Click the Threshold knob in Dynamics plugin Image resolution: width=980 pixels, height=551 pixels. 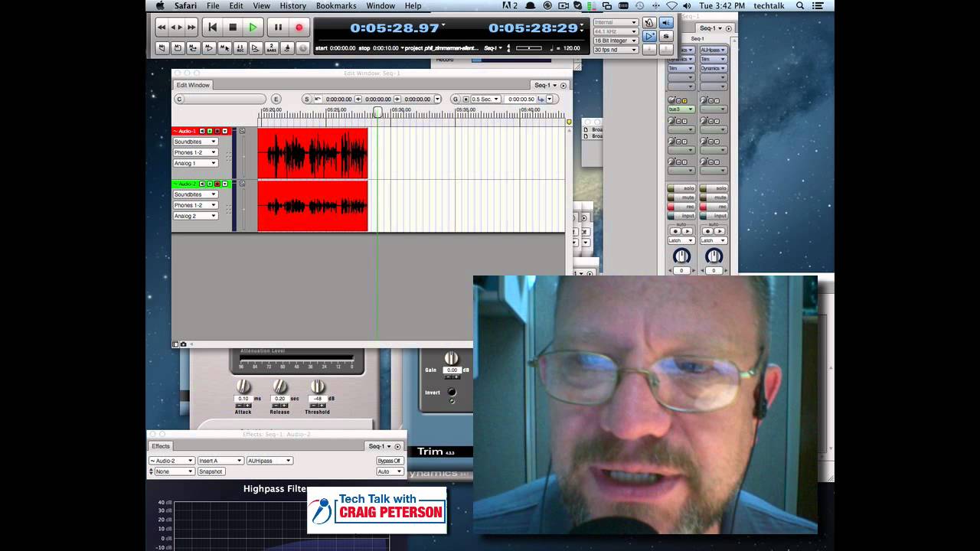point(317,386)
